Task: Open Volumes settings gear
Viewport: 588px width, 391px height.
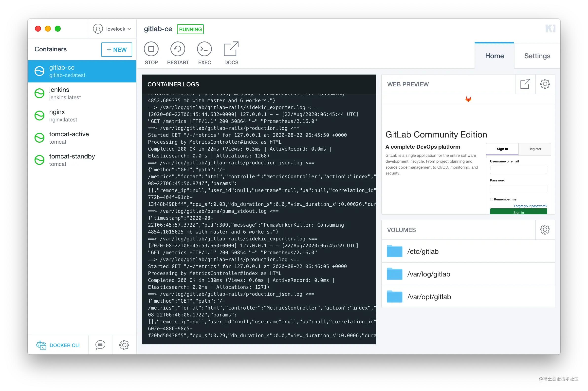Action: [545, 230]
